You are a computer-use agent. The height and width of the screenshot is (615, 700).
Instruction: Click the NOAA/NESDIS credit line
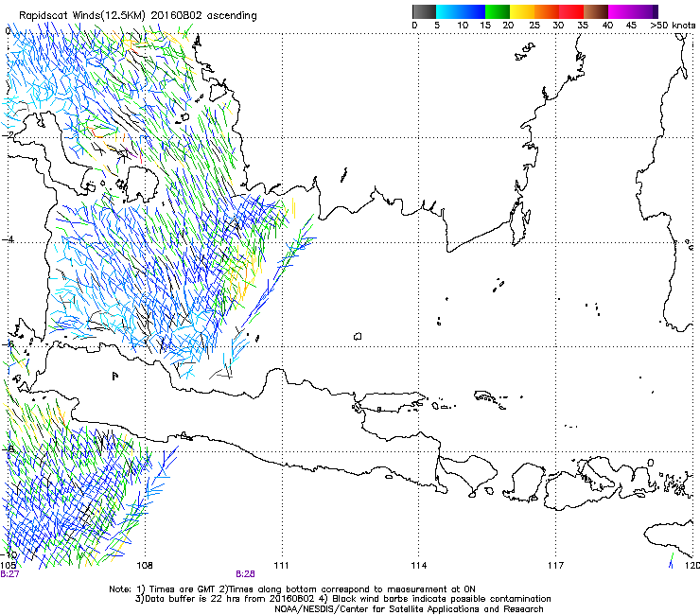(x=409, y=609)
